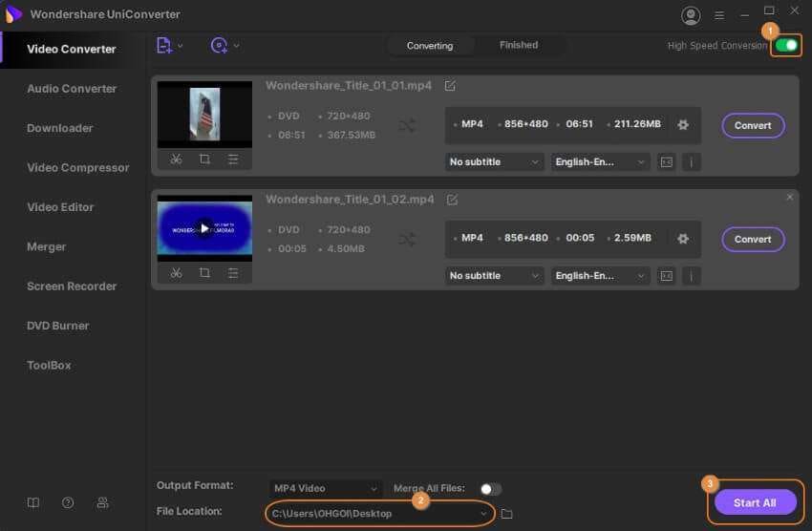
Task: Click Convert button for the first video
Action: tap(753, 125)
